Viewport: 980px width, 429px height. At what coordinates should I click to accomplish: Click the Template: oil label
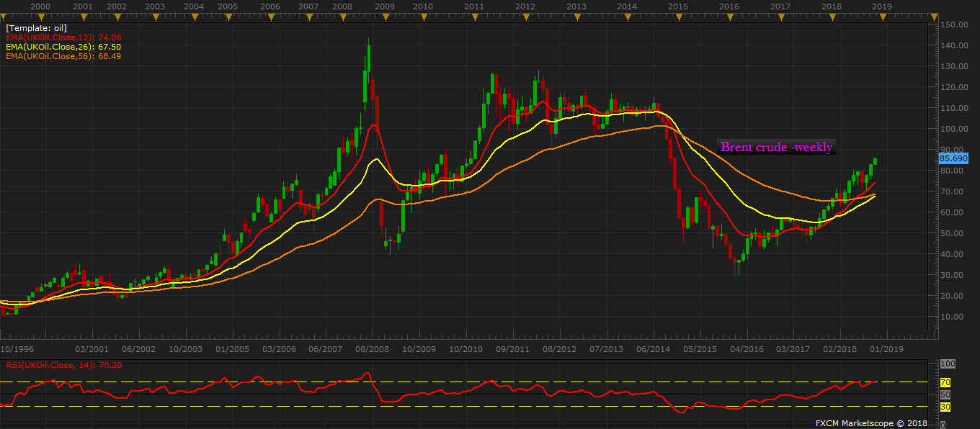(x=36, y=28)
